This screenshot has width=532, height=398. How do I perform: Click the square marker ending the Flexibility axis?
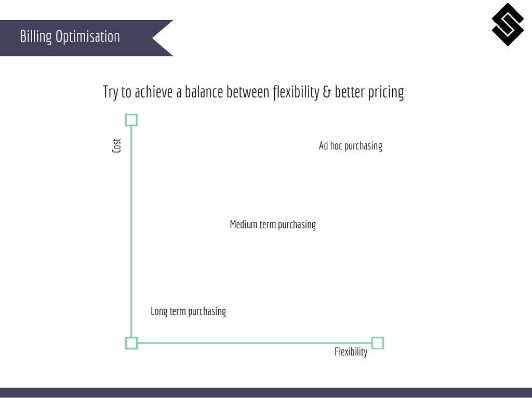click(x=378, y=343)
